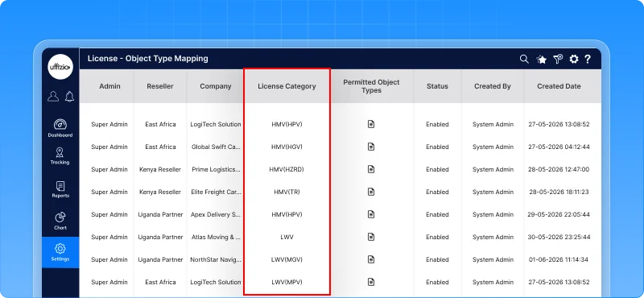Click Uganda Partner in the Atlas Moving row

[160, 237]
